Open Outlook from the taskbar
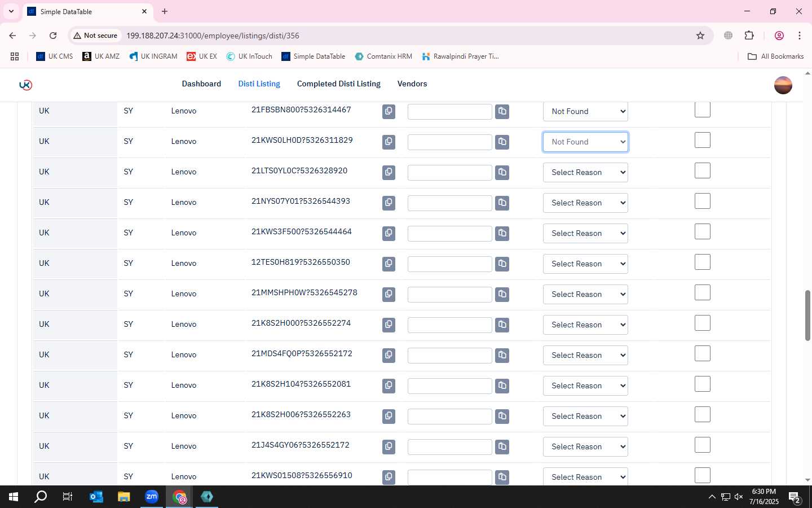 coord(96,497)
